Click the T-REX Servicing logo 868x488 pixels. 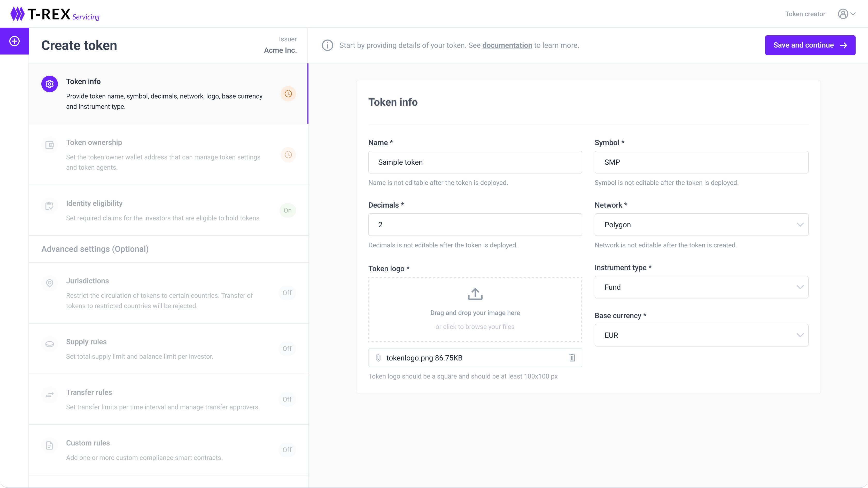tap(55, 14)
